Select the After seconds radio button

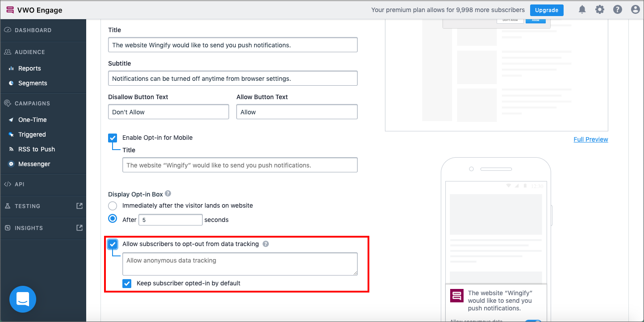point(113,219)
